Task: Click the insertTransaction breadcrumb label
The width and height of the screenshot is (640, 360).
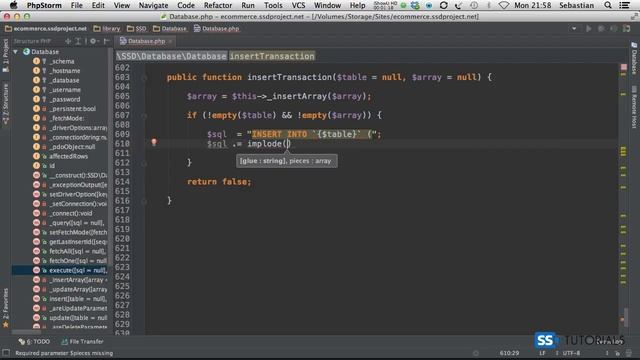Action: (272, 56)
